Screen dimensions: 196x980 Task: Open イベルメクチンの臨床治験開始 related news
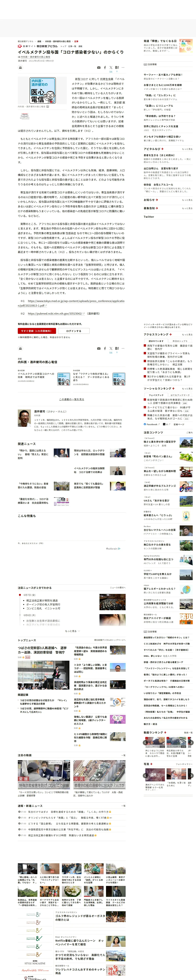pyautogui.click(x=89, y=470)
